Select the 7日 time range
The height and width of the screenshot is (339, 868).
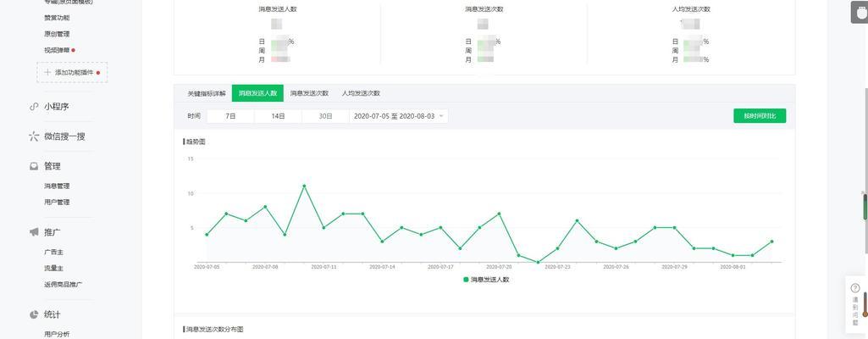click(x=230, y=116)
